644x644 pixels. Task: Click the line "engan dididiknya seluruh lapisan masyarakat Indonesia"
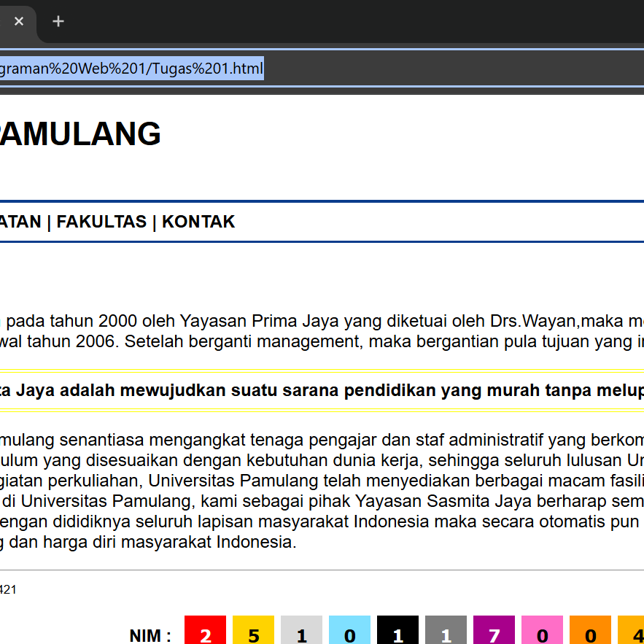tap(214, 521)
